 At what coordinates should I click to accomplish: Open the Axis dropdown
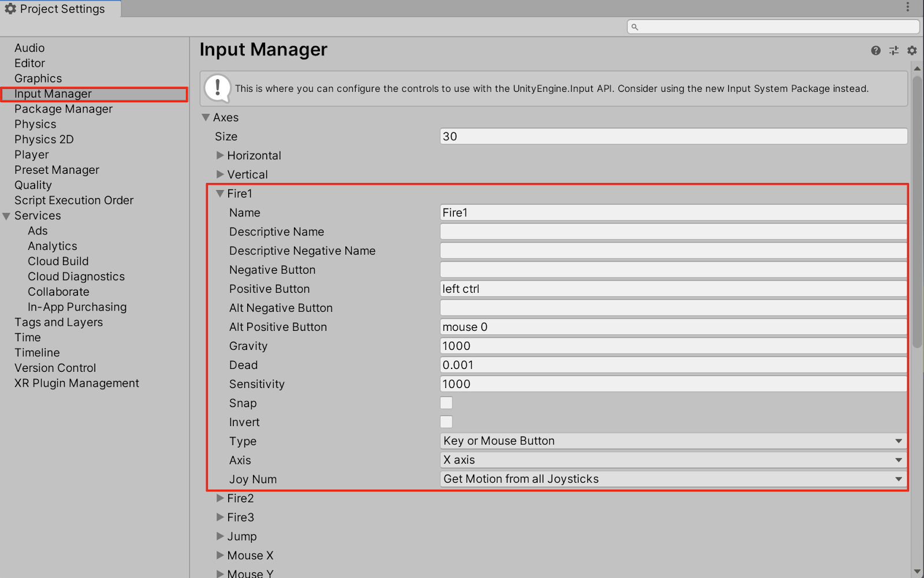(673, 460)
